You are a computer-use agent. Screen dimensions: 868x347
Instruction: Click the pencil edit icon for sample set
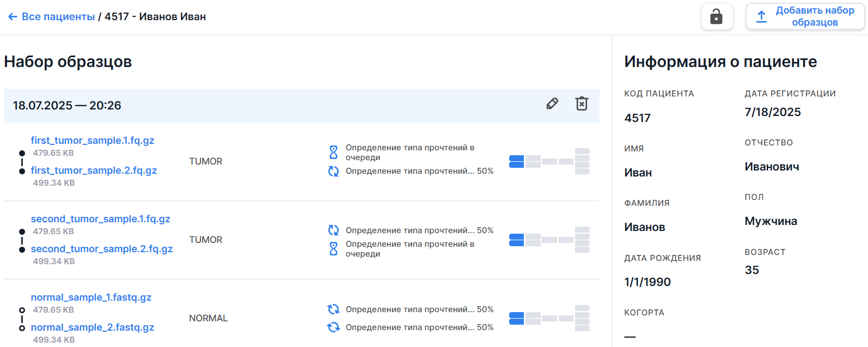(552, 104)
